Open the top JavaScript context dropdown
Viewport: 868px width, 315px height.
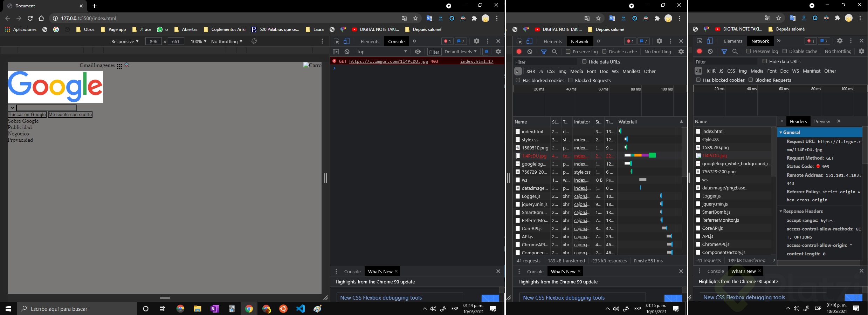click(x=382, y=52)
